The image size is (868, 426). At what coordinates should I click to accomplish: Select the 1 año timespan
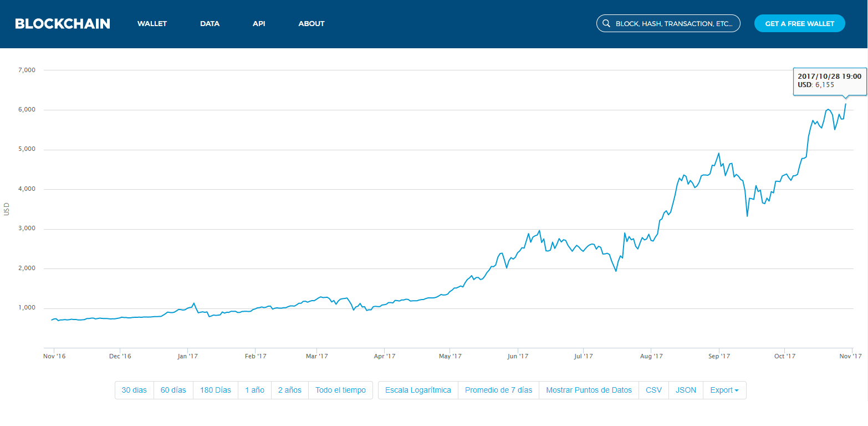[254, 390]
